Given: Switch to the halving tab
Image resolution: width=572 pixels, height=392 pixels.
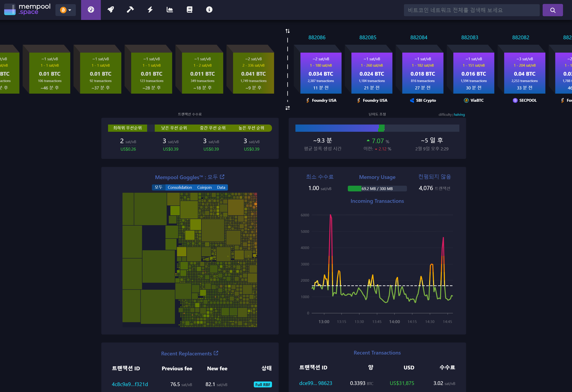Looking at the screenshot, I should [459, 114].
